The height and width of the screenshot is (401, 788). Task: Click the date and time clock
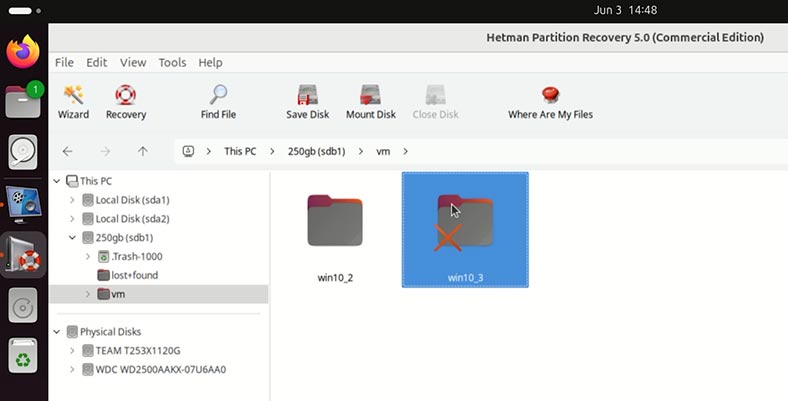(625, 10)
